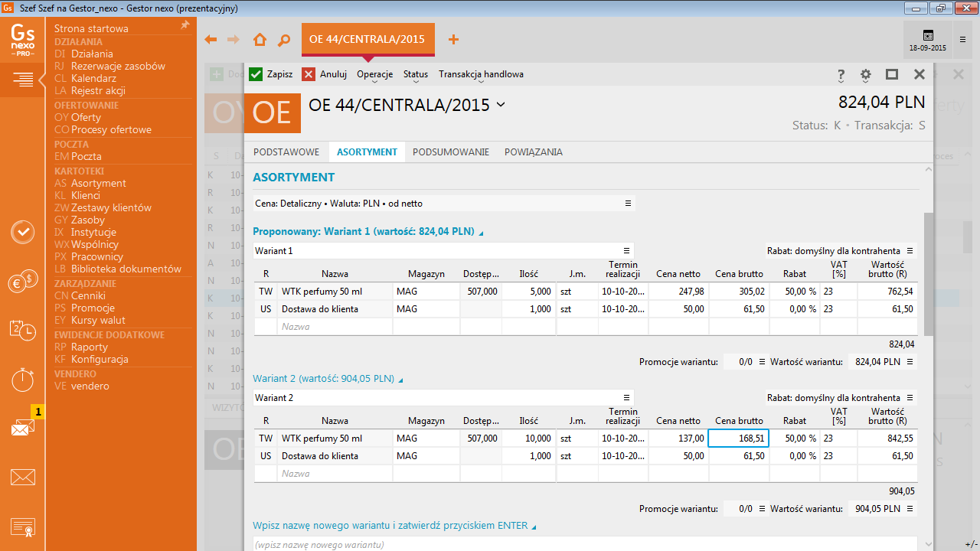
Task: Click the stopwatch timer icon in sidebar
Action: pos(23,379)
